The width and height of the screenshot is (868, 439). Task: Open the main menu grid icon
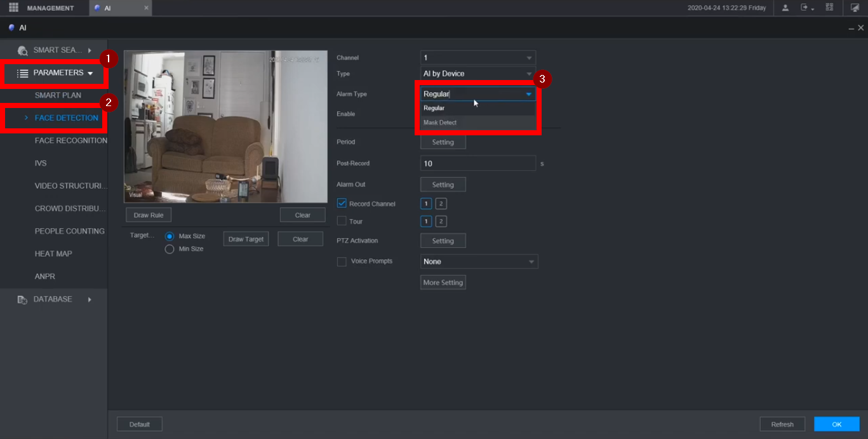point(13,8)
